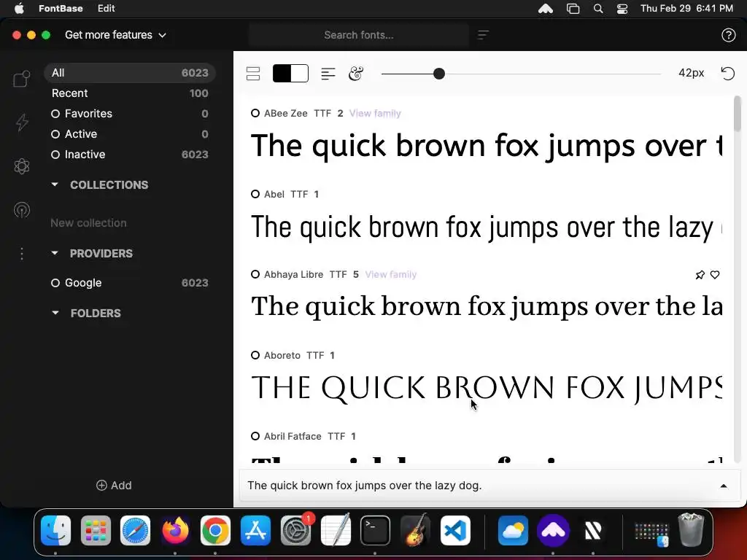The image size is (747, 560).
Task: Pin the Abhaya Libre font
Action: click(700, 275)
